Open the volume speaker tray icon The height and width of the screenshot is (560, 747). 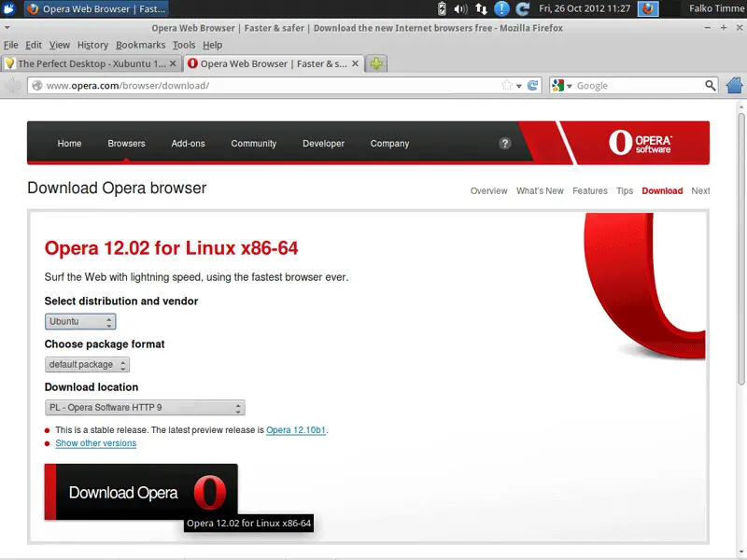click(x=460, y=8)
